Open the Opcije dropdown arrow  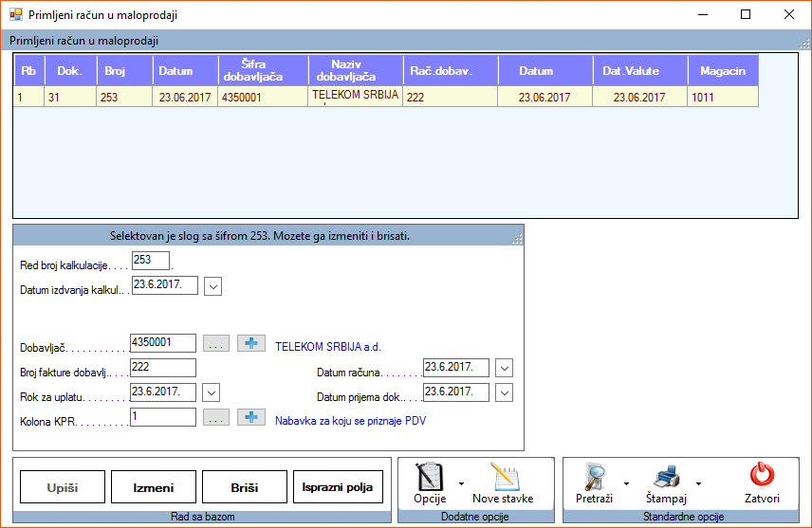(462, 483)
